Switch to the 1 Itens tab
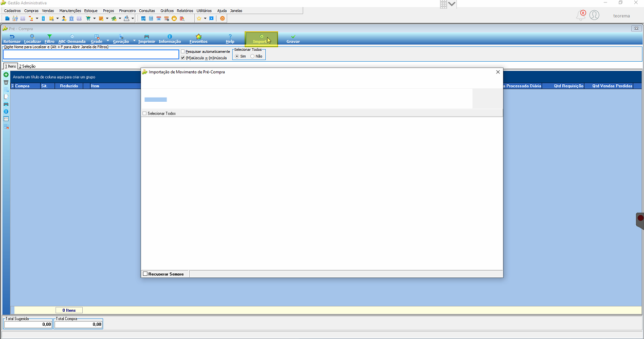The image size is (644, 339). pos(10,66)
